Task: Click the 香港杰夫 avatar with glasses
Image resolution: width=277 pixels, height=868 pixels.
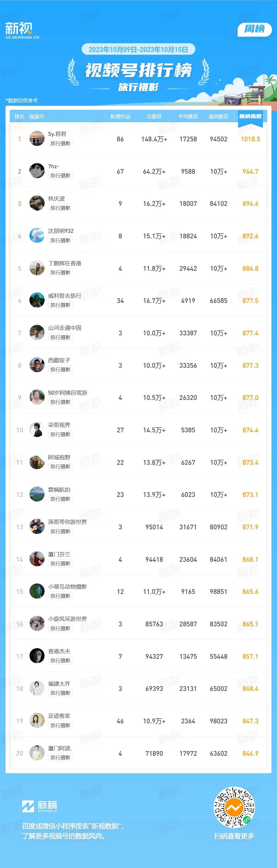Action: point(37,656)
